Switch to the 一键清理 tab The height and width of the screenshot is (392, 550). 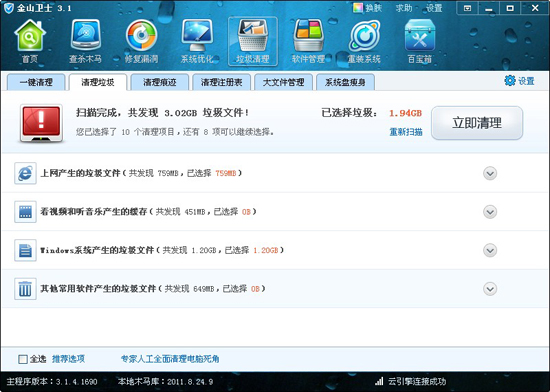(36, 82)
